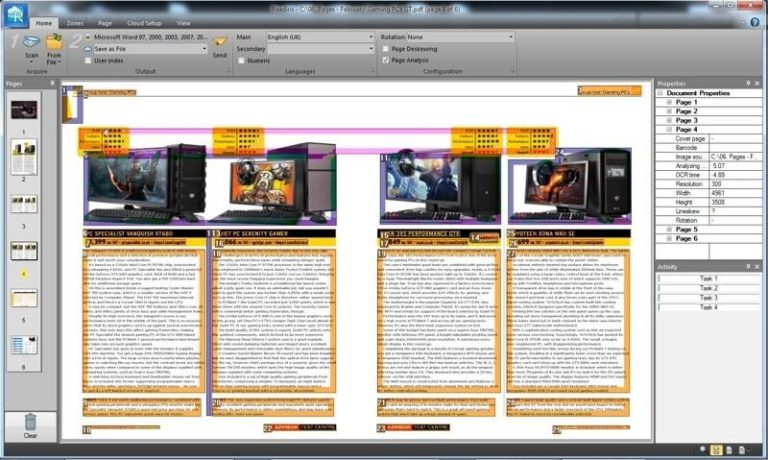Viewport: 768px width, 460px height.
Task: Open the Main language dropdown
Action: point(371,37)
